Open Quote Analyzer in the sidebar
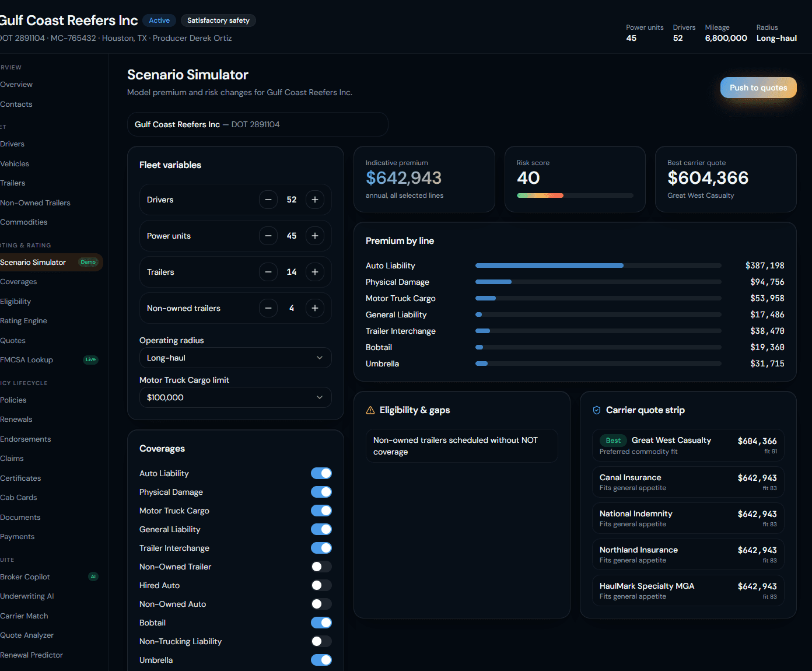 tap(27, 635)
